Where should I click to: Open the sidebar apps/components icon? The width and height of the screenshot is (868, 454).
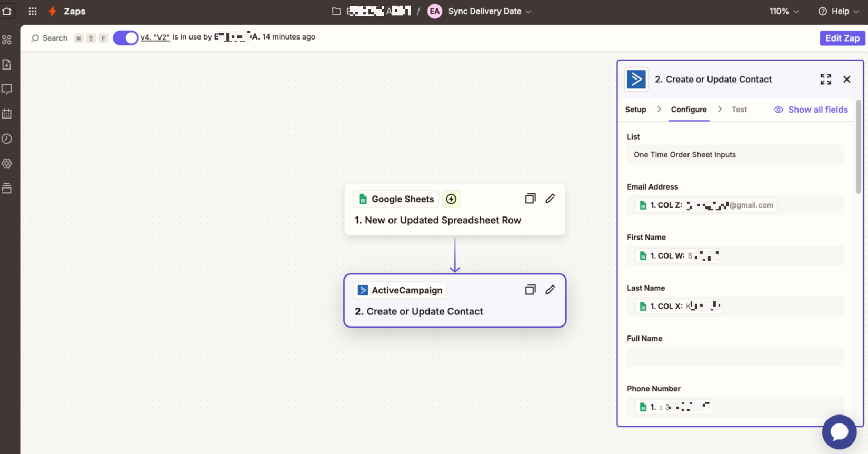pos(7,40)
